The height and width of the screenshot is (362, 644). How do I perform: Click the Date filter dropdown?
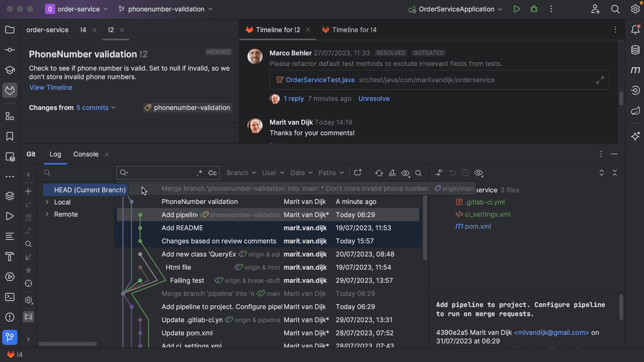(x=300, y=173)
